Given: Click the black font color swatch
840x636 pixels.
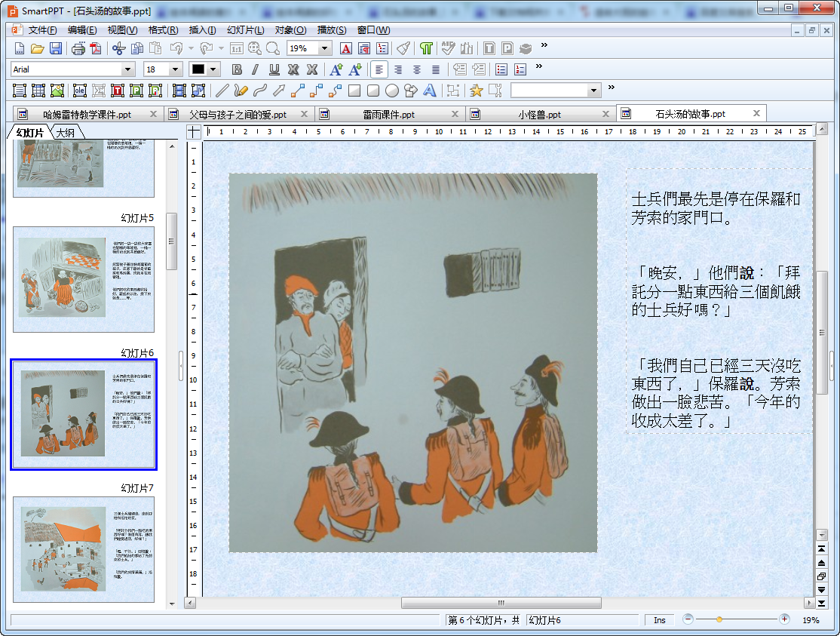Looking at the screenshot, I should (x=198, y=69).
